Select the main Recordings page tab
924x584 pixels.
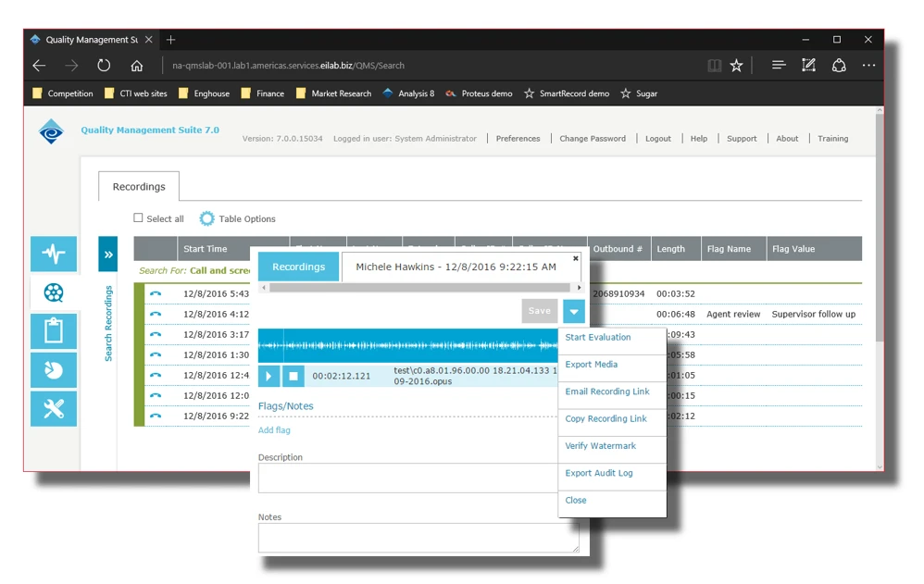pos(139,186)
